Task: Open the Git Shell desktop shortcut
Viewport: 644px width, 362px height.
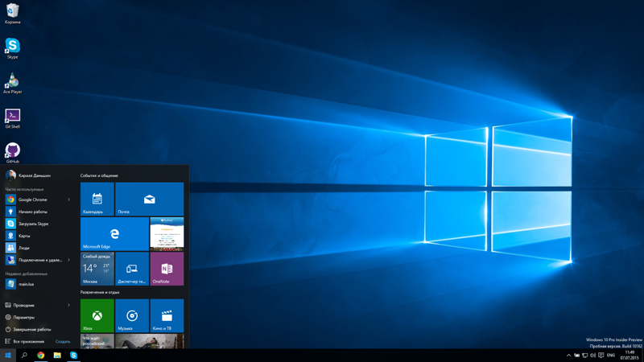Action: click(12, 118)
